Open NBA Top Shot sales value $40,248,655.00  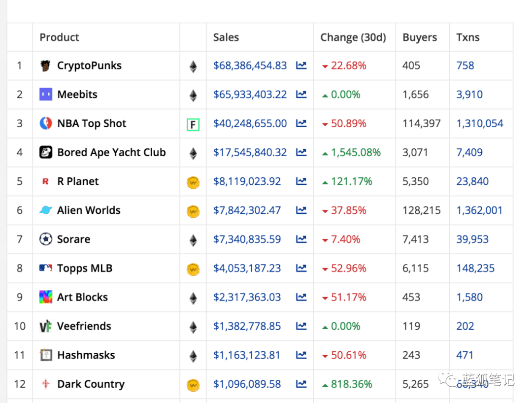(250, 123)
